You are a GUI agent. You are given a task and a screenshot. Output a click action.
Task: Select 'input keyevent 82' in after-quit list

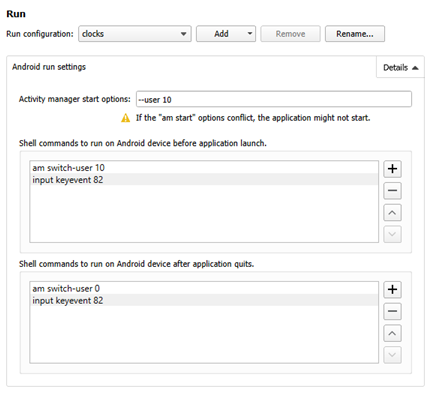tap(204, 300)
